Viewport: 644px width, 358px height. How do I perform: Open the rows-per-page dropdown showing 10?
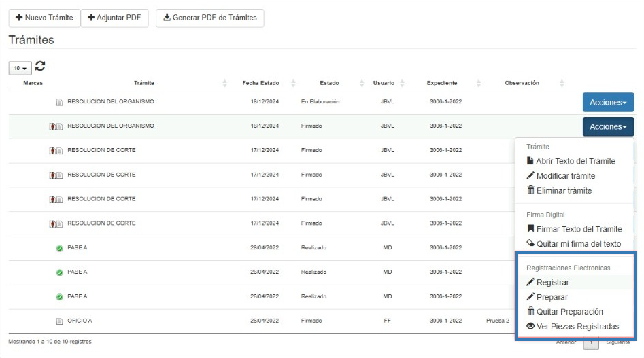(x=19, y=68)
